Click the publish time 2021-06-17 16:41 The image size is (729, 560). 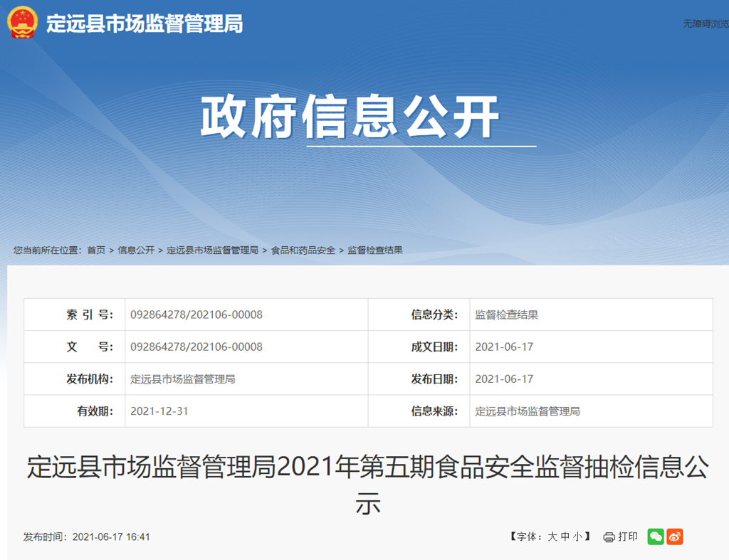point(111,537)
